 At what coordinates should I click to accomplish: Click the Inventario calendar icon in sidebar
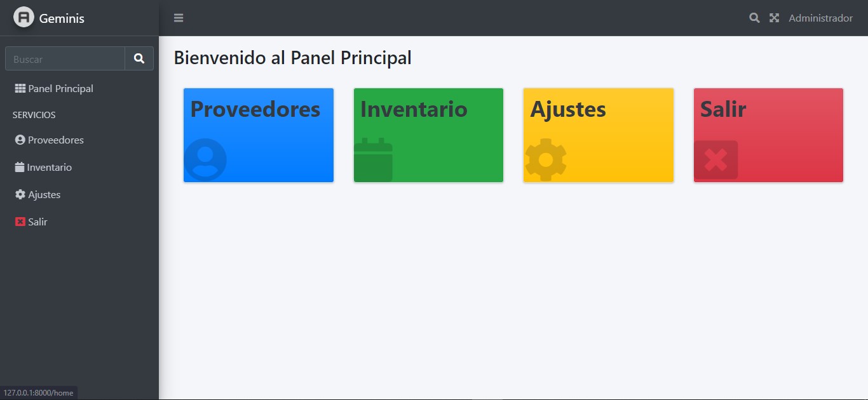[x=20, y=168]
